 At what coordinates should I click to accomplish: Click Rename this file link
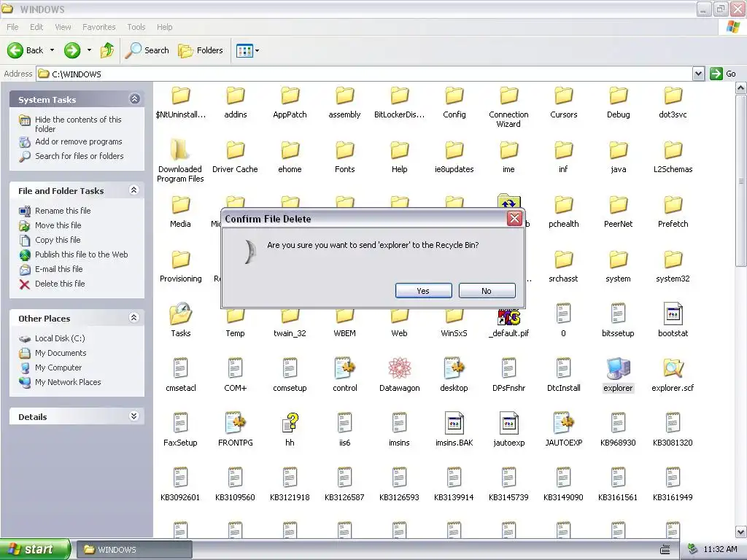coord(63,211)
